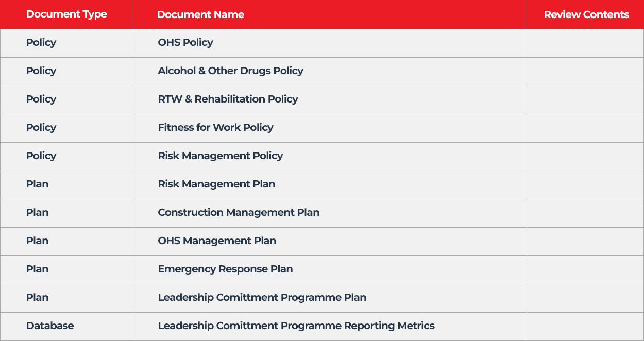Click Review Contents cell for Reporting Metrics row
This screenshot has height=341, width=644.
pos(585,326)
